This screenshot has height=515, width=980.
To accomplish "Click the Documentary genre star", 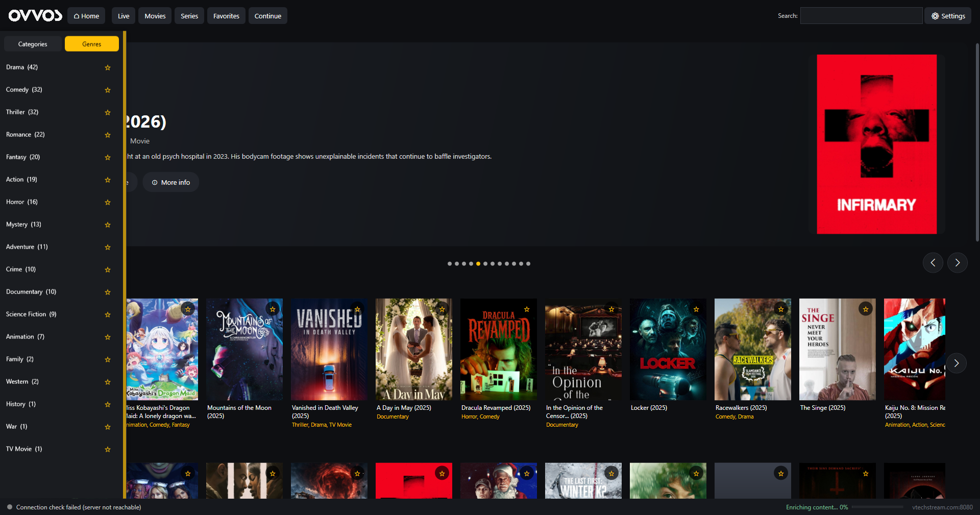I will pos(108,292).
